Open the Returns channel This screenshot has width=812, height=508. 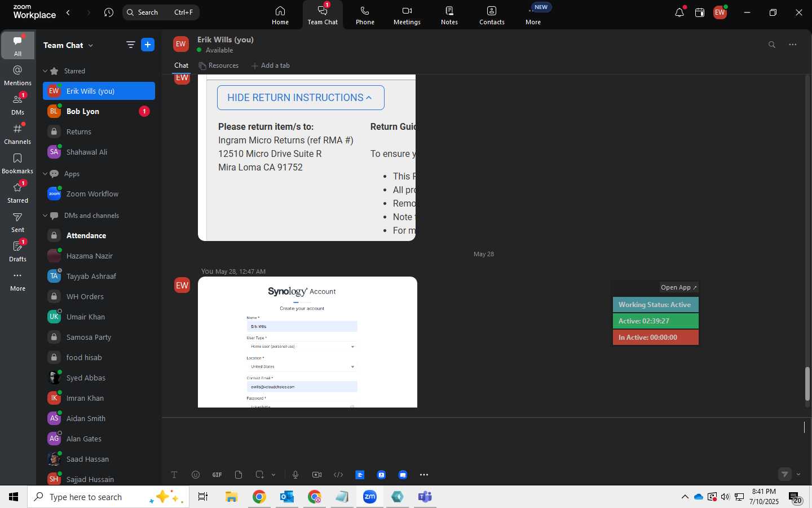coord(99,132)
